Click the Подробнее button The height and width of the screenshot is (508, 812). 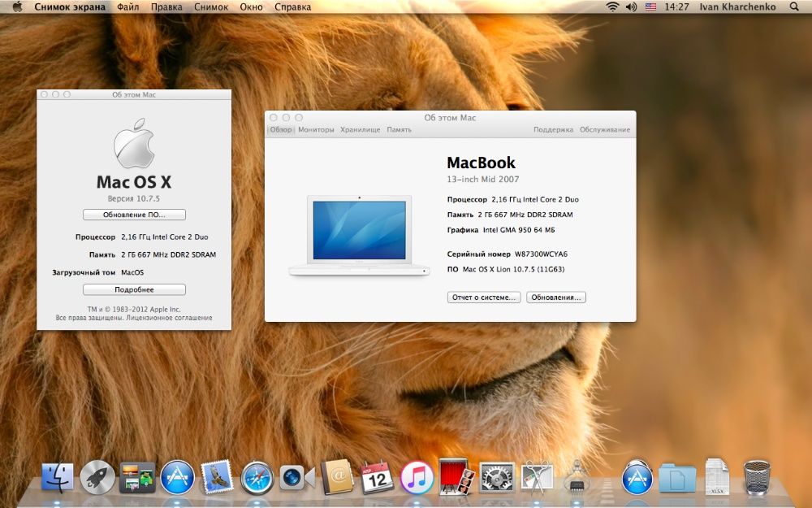pyautogui.click(x=134, y=290)
